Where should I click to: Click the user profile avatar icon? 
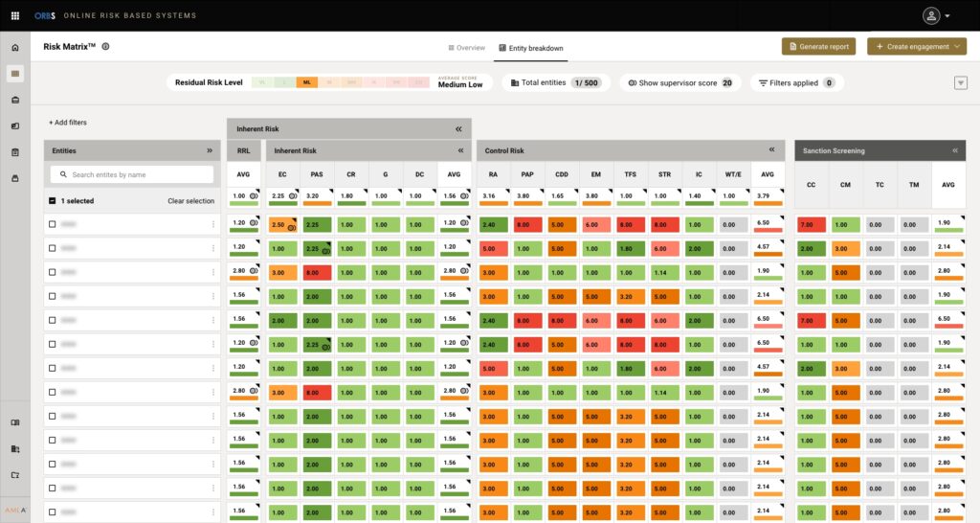click(931, 15)
